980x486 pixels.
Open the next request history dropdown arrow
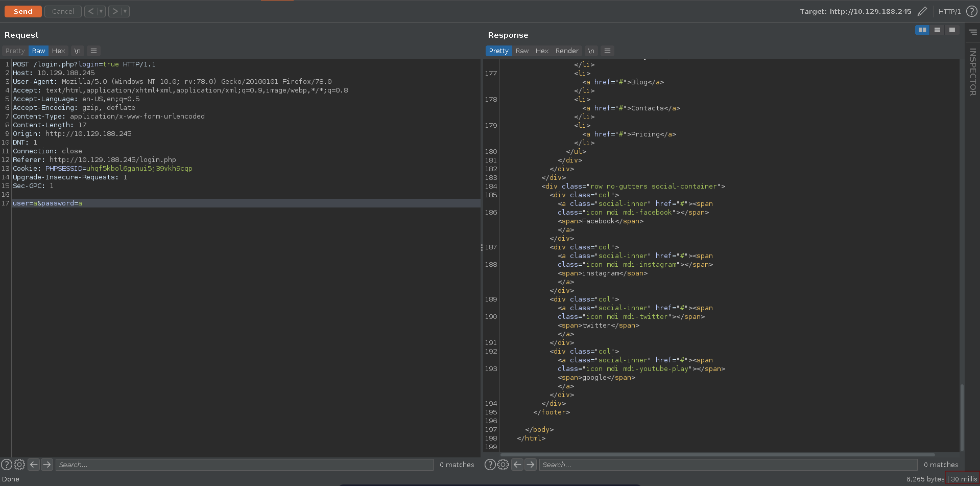[125, 11]
